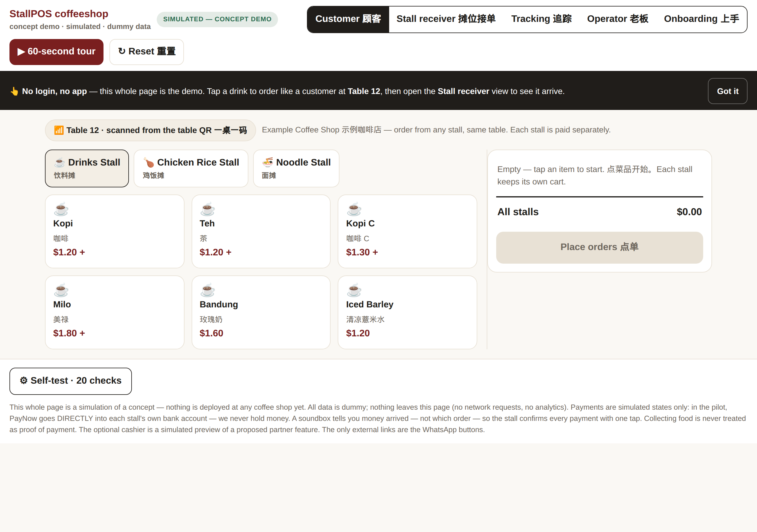
Task: Click the signal bars icon beside Table 12
Action: (59, 130)
